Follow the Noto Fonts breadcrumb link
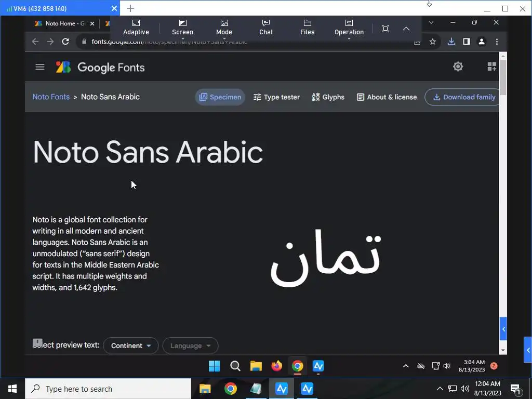The width and height of the screenshot is (532, 399). 51,97
